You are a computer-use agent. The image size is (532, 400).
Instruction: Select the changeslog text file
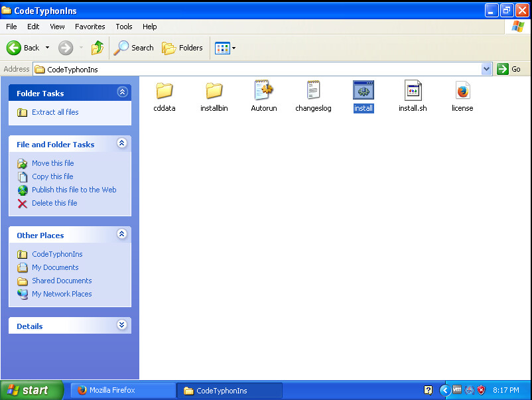click(313, 92)
